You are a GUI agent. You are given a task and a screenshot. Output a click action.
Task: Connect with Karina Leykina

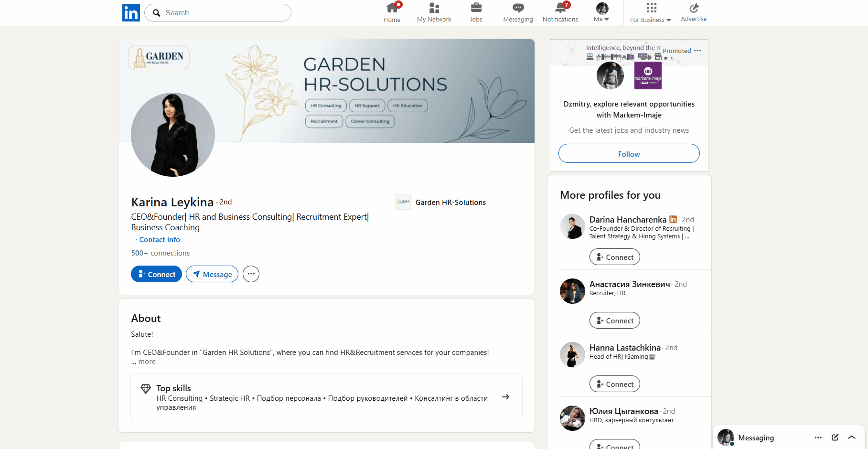tap(156, 274)
